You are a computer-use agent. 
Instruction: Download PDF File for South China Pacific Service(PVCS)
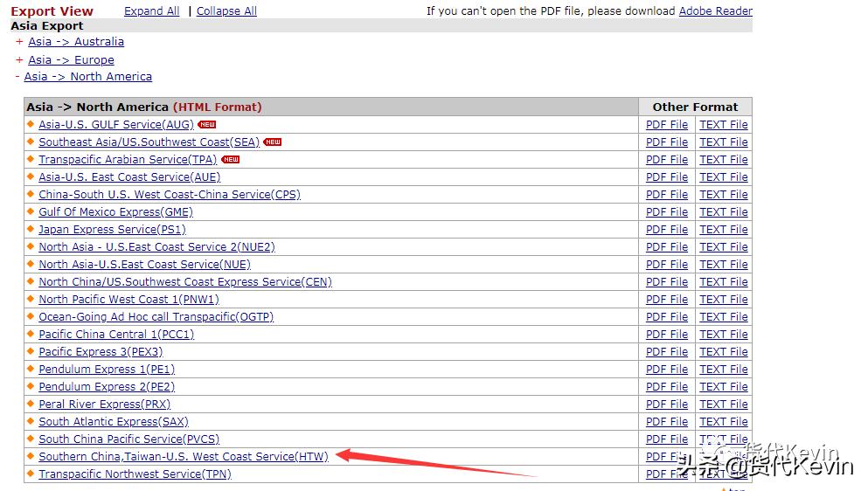[666, 439]
